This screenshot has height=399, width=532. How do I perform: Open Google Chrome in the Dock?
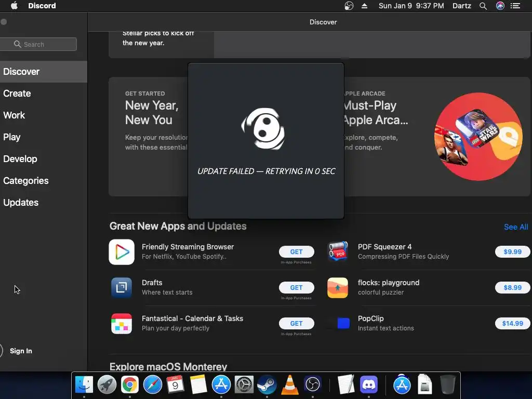click(130, 384)
